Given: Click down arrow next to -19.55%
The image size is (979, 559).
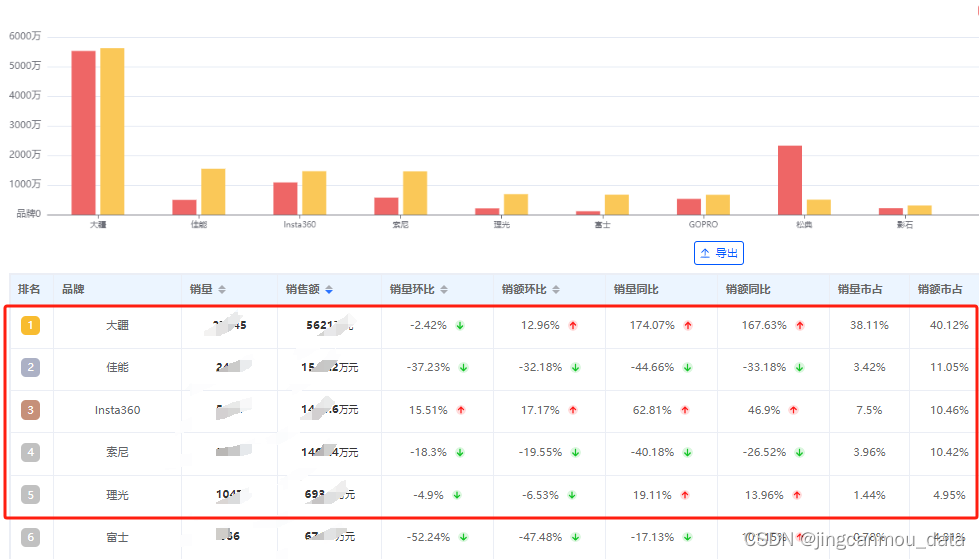Looking at the screenshot, I should coord(576,452).
